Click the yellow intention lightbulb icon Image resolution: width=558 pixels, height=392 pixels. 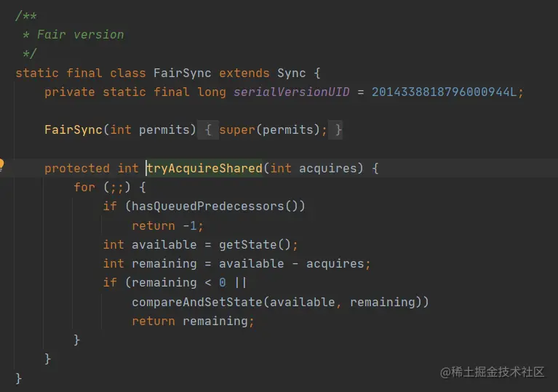pos(1,164)
